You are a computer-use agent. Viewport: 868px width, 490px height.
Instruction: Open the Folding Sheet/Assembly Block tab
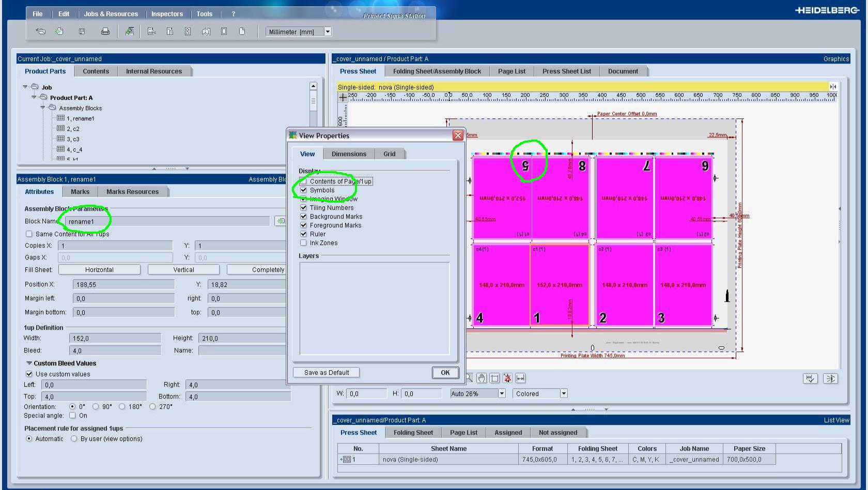pyautogui.click(x=437, y=71)
